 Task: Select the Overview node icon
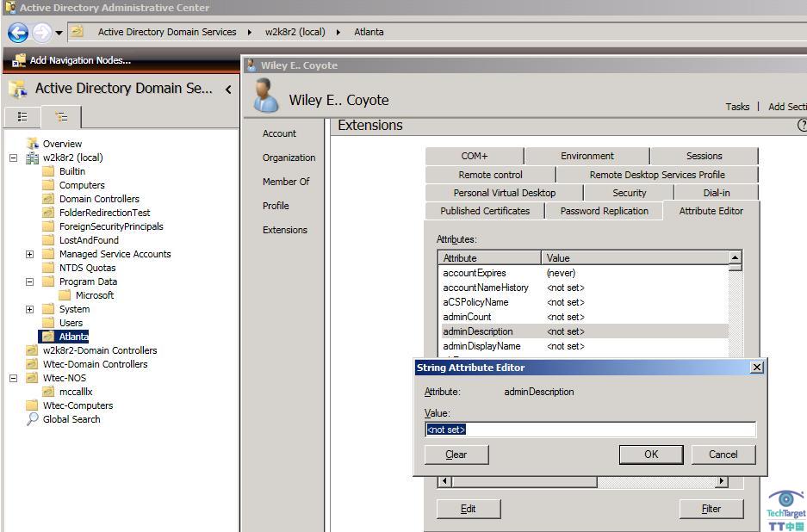pos(33,143)
